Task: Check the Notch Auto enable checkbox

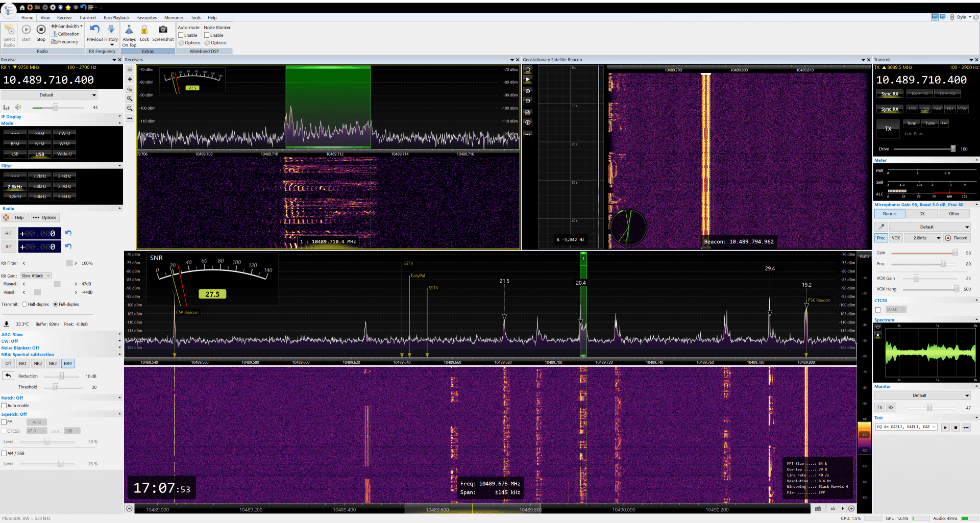Action: 4,406
